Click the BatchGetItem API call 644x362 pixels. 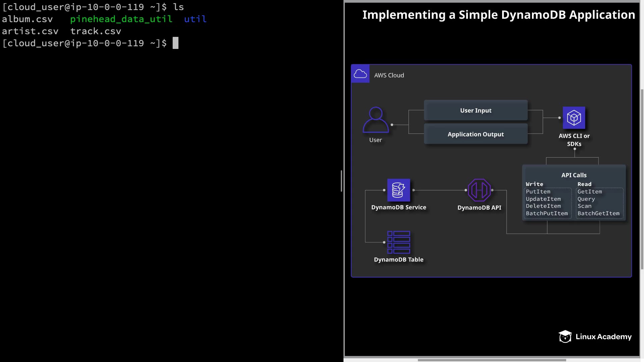coord(598,214)
